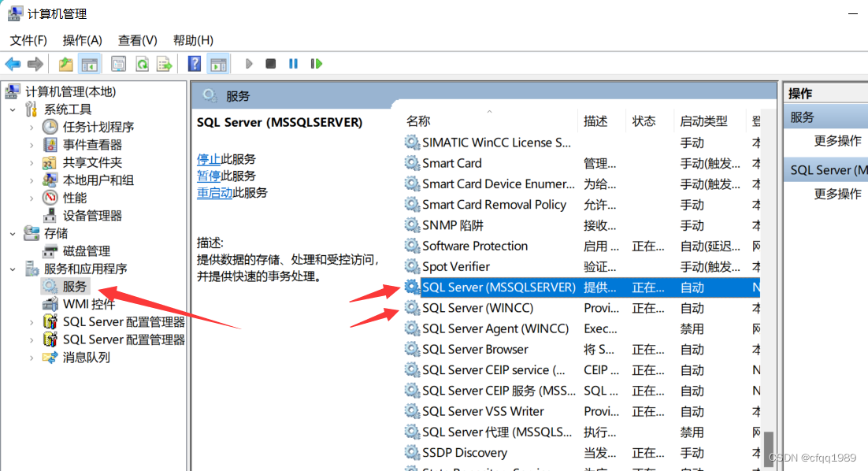The width and height of the screenshot is (868, 471).
Task: Select Smart Card Removal Policy service
Action: 581,205
